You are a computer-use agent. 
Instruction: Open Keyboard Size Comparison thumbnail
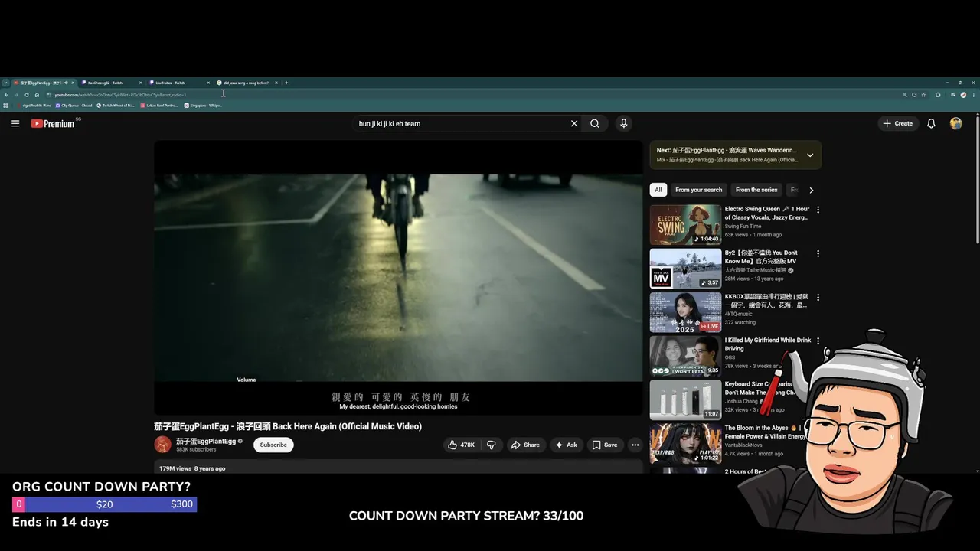685,399
